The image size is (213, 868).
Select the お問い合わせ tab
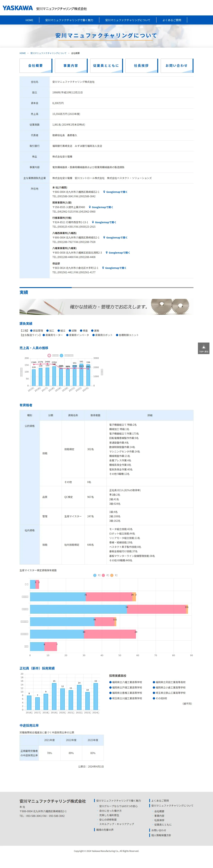[177, 66]
